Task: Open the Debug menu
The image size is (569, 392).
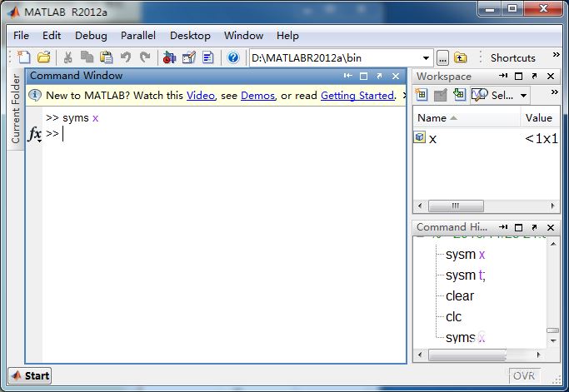Action: pyautogui.click(x=91, y=36)
